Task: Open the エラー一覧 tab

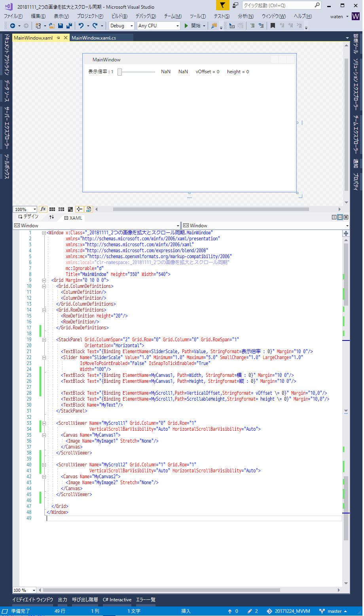Action: [x=146, y=600]
